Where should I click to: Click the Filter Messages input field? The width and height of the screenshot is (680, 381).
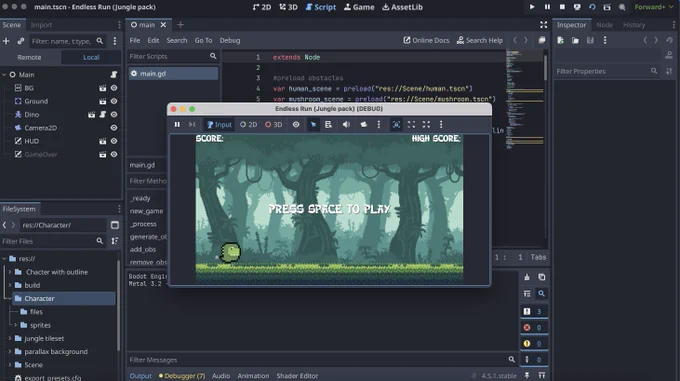point(317,360)
